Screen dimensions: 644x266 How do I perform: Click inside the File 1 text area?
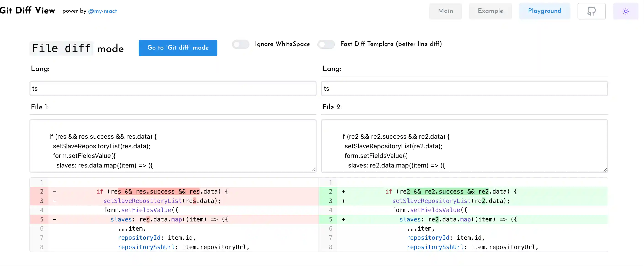click(x=173, y=146)
